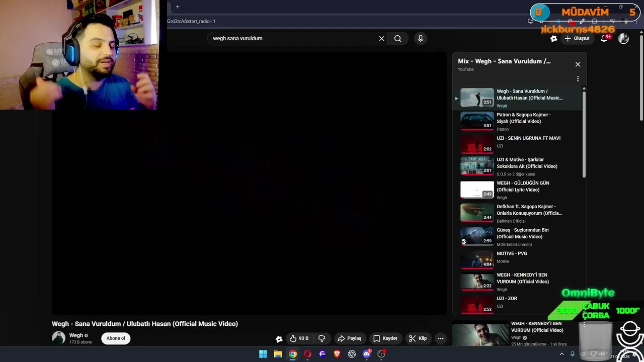This screenshot has height=362, width=644.
Task: Click the star icon left of the like button
Action: pyautogui.click(x=279, y=339)
